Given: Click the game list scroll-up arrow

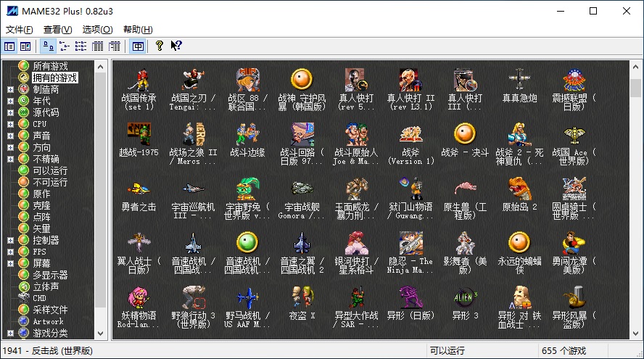Looking at the screenshot, I should coord(636,67).
